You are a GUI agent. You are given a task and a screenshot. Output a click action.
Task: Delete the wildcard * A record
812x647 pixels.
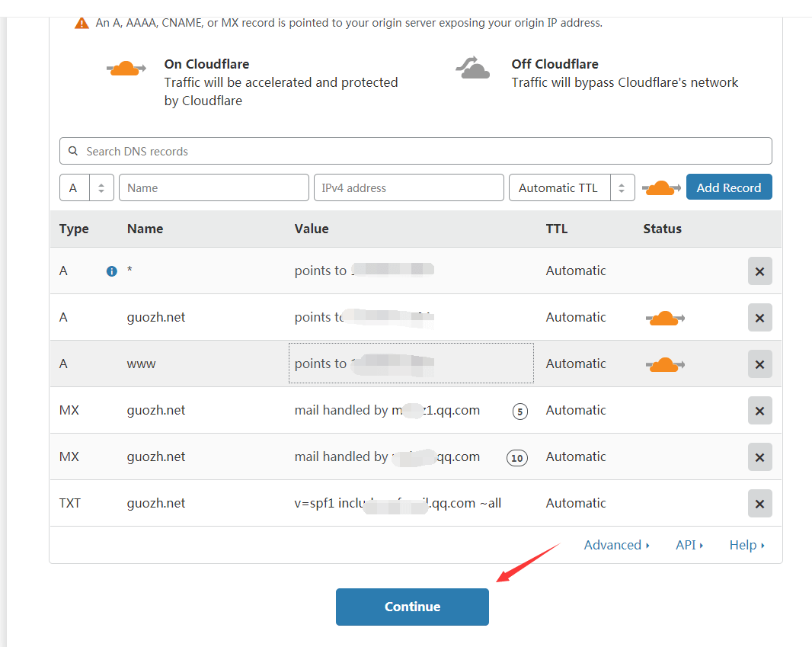pyautogui.click(x=759, y=271)
